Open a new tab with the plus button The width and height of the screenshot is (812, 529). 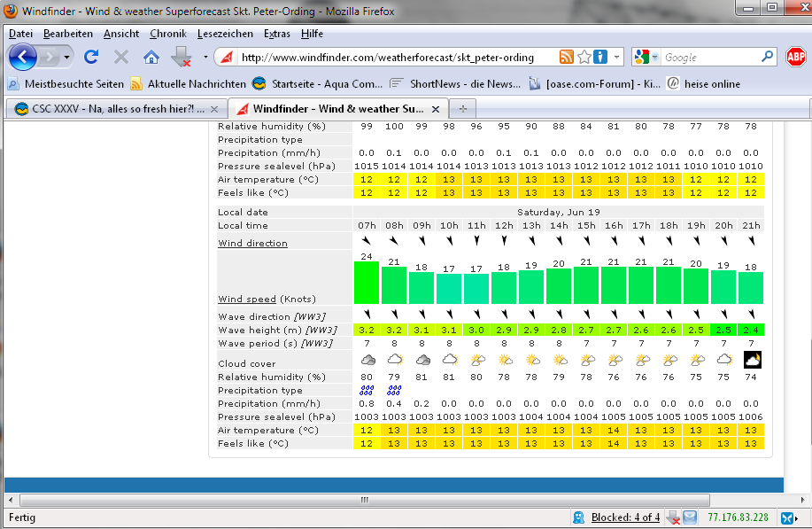463,109
